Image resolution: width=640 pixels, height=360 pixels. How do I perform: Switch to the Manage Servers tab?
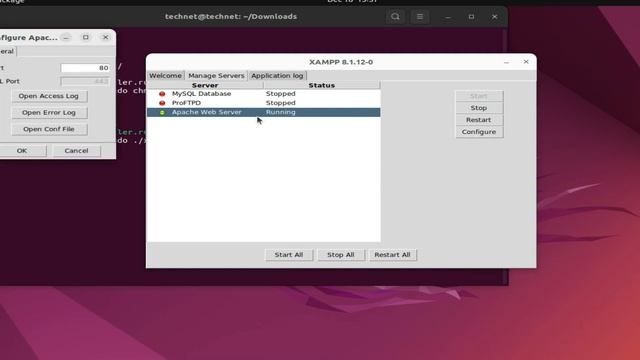point(216,76)
